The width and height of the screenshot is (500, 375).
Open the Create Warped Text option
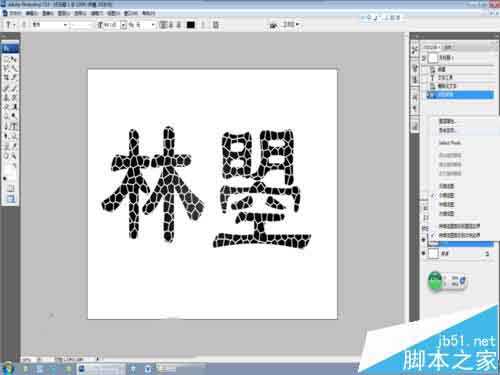203,25
